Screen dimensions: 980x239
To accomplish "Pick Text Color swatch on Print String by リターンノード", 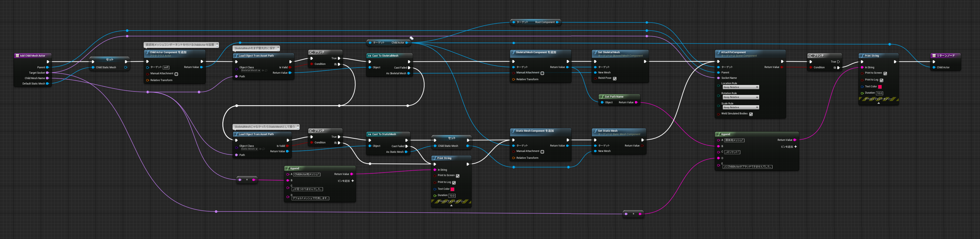I will coord(880,86).
